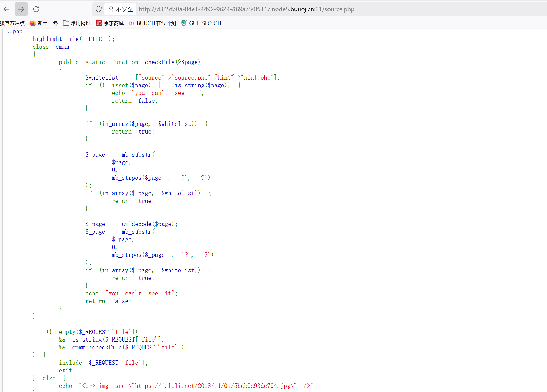This screenshot has height=392, width=547.
Task: Click the is_string($_REQUEST['file']) line
Action: [118, 340]
